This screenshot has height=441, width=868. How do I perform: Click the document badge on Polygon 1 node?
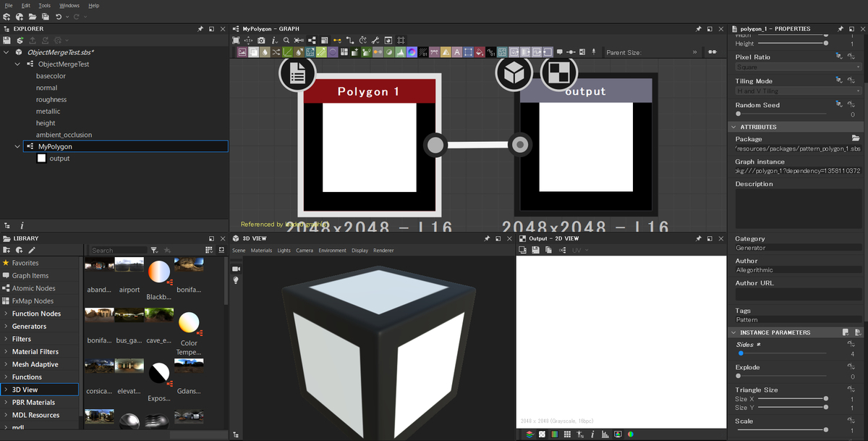pos(297,72)
